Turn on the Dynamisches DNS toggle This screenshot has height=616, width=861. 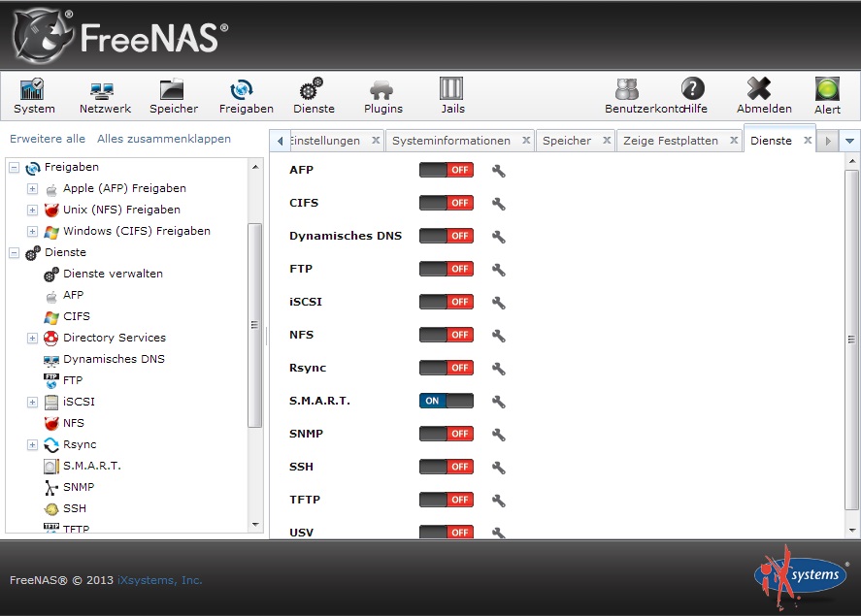tap(447, 236)
